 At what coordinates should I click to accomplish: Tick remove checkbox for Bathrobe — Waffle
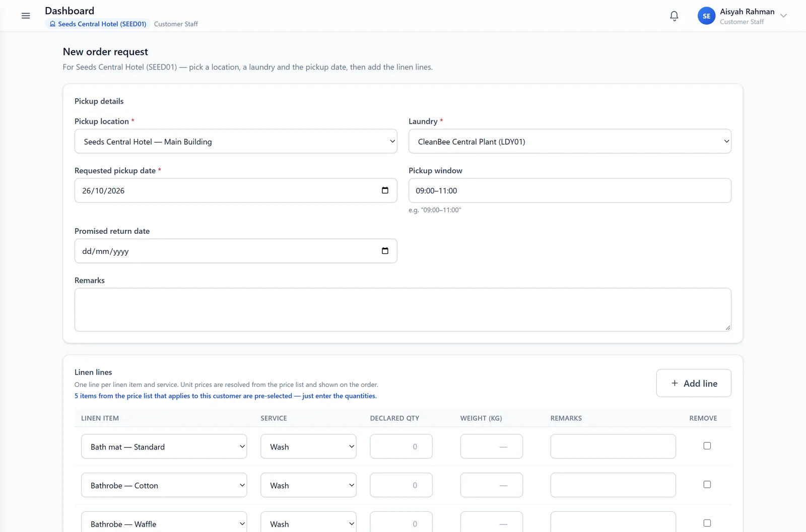pos(707,523)
